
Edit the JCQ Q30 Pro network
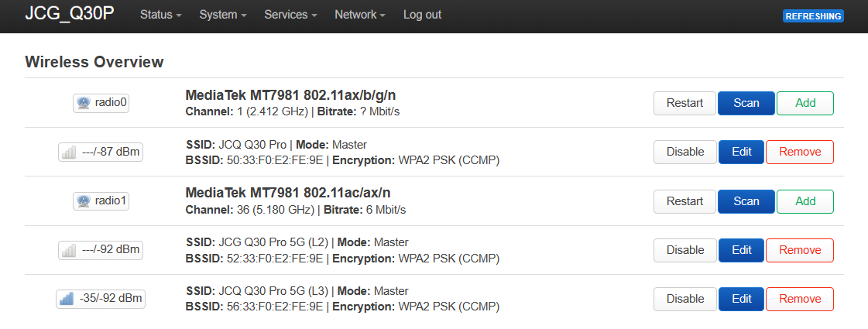point(741,152)
